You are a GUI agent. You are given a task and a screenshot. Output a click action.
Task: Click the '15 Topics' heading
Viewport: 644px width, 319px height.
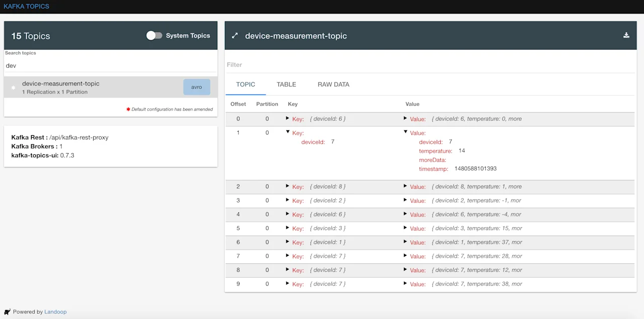(31, 36)
